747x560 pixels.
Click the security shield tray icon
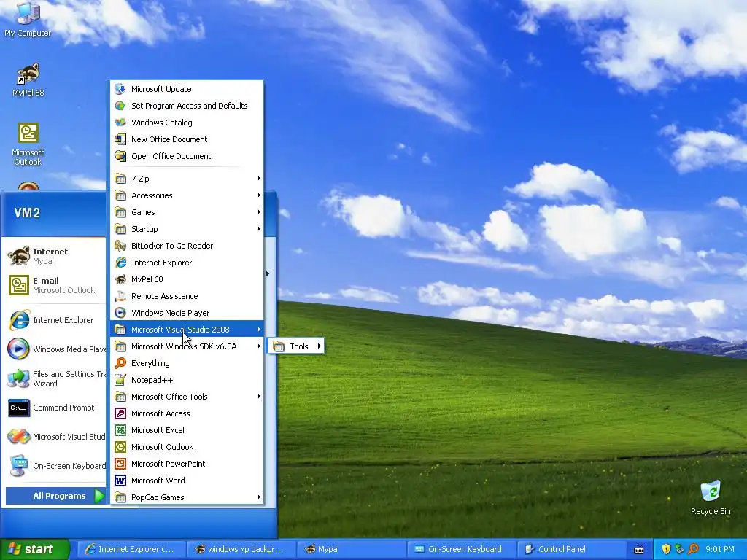[666, 549]
